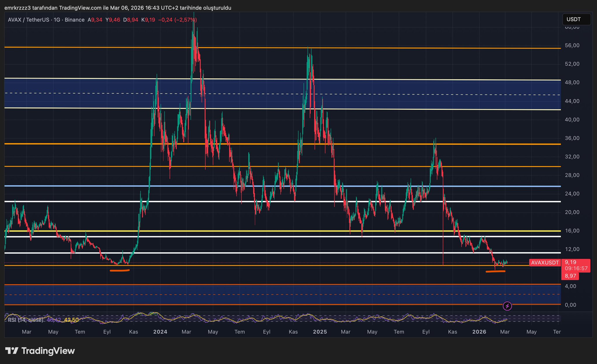Click the purple lightning bolt icon
This screenshot has width=597, height=364.
507,306
